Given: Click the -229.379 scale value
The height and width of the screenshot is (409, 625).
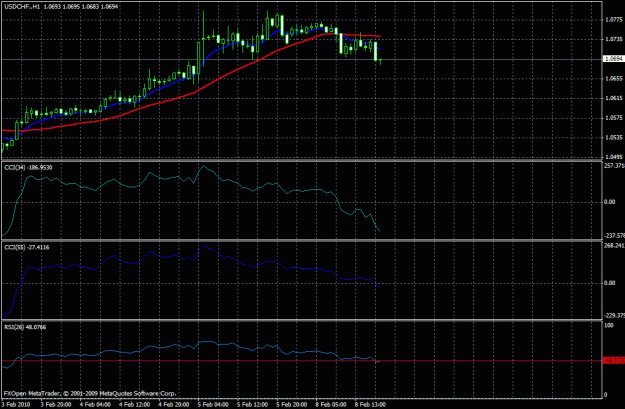Looking at the screenshot, I should [614, 316].
